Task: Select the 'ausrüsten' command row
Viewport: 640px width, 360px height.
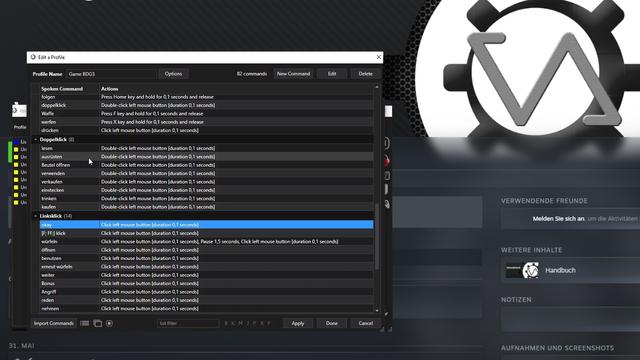Action: click(x=207, y=156)
